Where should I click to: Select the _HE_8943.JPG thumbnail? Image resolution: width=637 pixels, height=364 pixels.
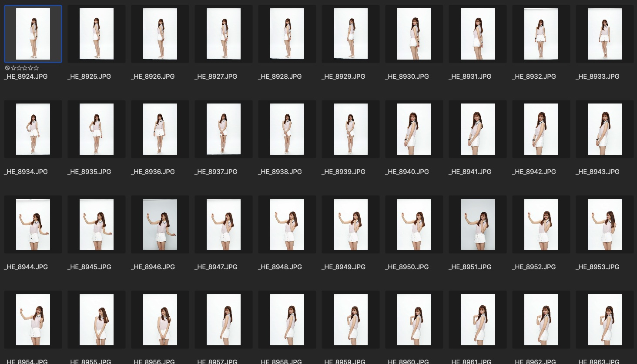(x=605, y=129)
